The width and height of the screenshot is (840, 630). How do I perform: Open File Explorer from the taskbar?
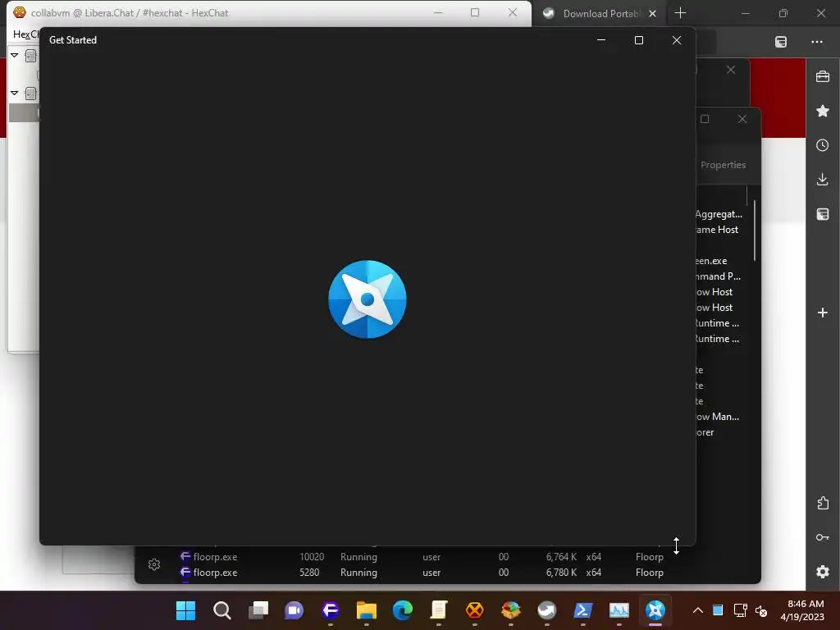pyautogui.click(x=367, y=610)
